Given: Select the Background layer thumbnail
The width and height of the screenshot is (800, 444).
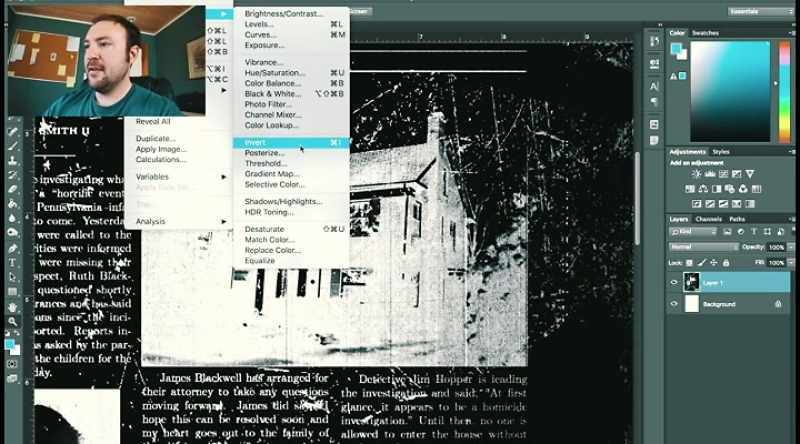Looking at the screenshot, I should pyautogui.click(x=691, y=304).
